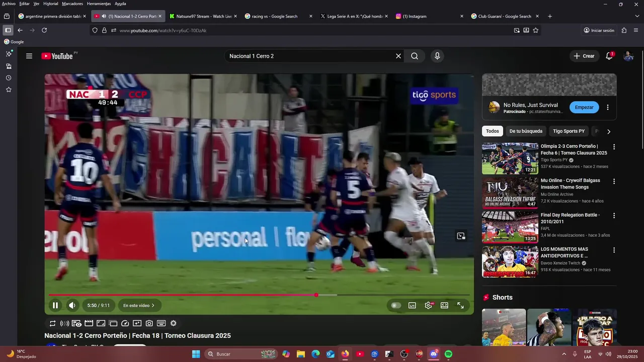Click the sound-wave volume booster icon
Viewport: 644px width, 362px height.
coord(64,323)
